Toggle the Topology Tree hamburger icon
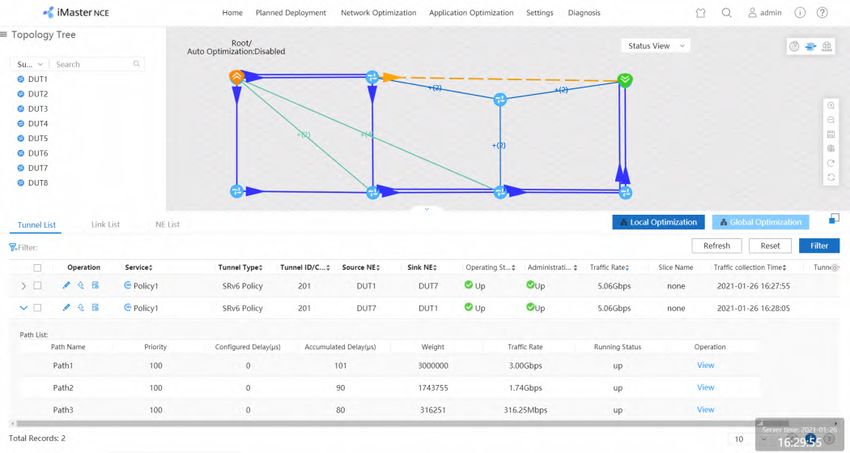850x453 pixels. click(4, 34)
